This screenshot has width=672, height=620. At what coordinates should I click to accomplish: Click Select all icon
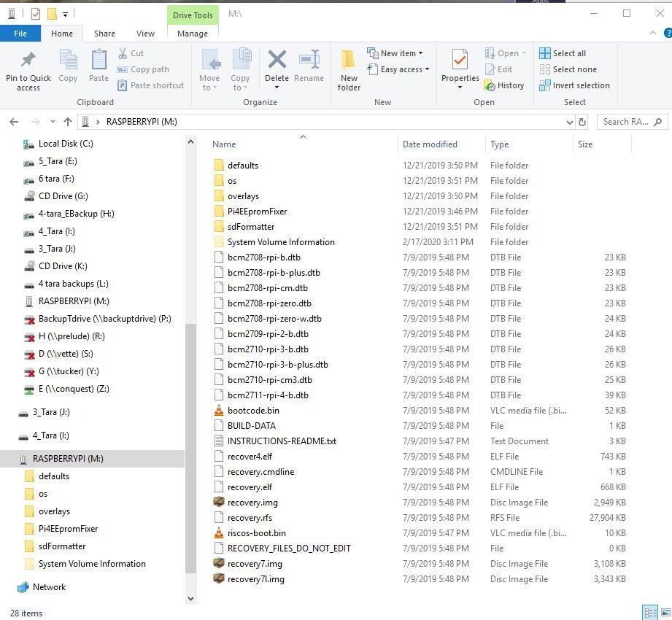point(545,53)
